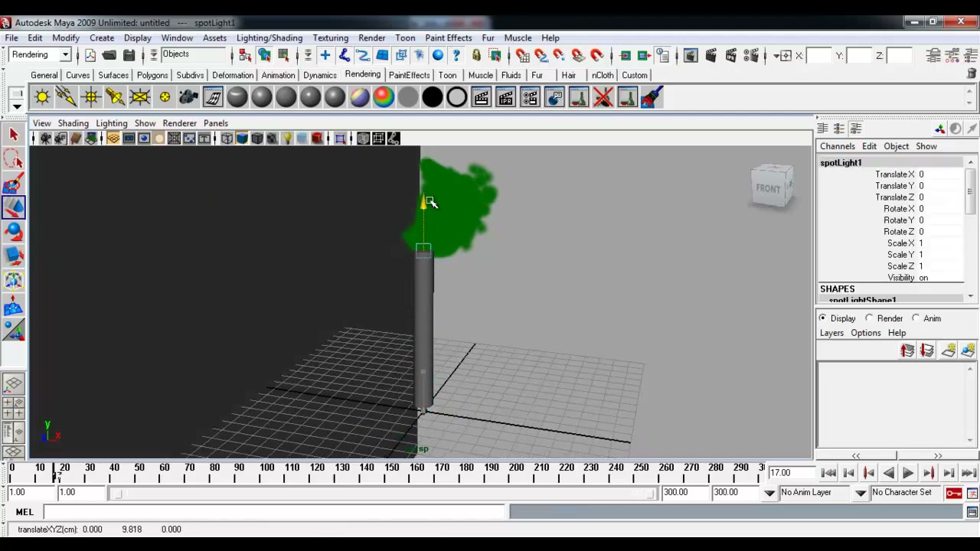980x551 pixels.
Task: Open the 3D paint brush tool
Action: 652,97
